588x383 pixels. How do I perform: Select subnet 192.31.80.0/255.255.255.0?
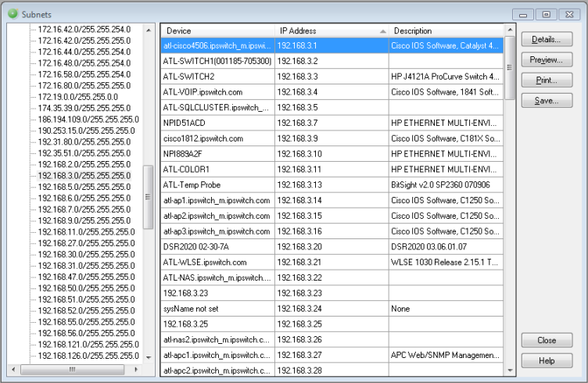84,141
